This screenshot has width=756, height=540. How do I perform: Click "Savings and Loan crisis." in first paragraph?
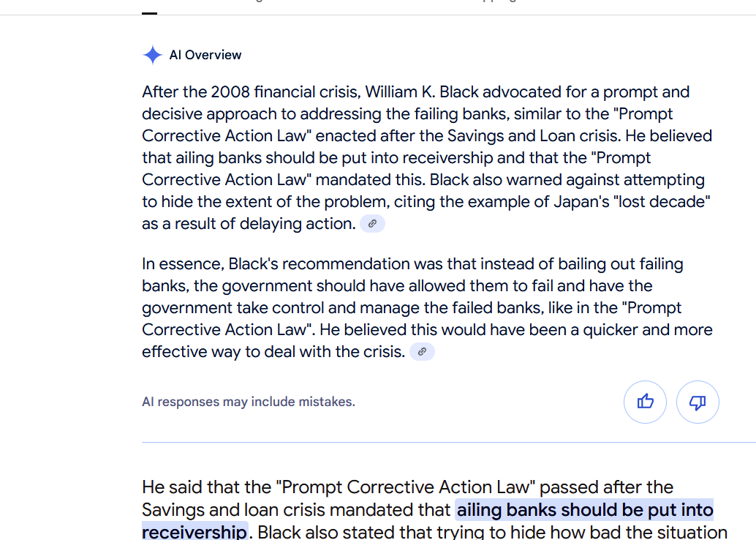[x=534, y=135]
